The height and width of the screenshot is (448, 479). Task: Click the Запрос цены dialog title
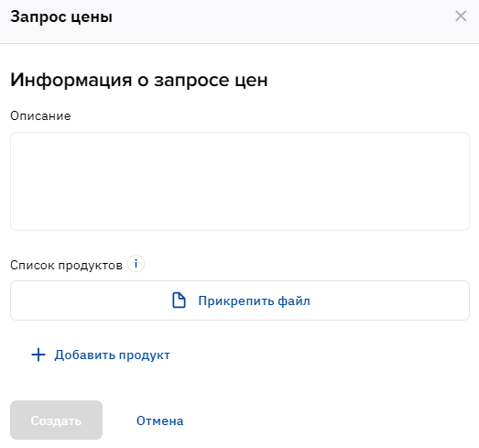[61, 16]
